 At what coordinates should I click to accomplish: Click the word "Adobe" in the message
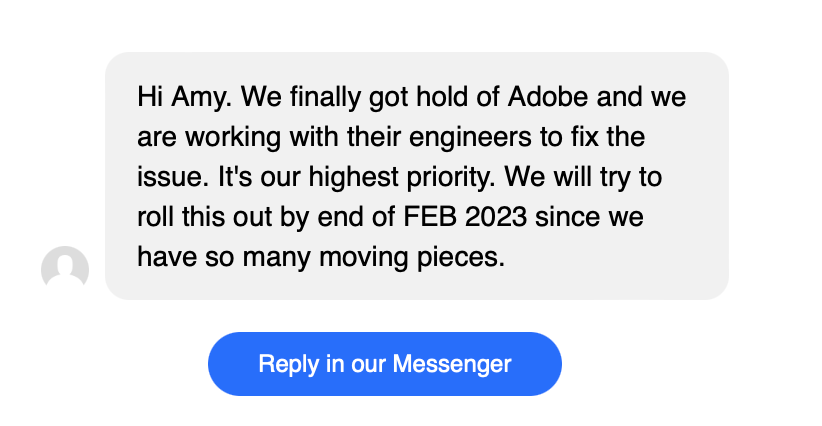tap(548, 97)
